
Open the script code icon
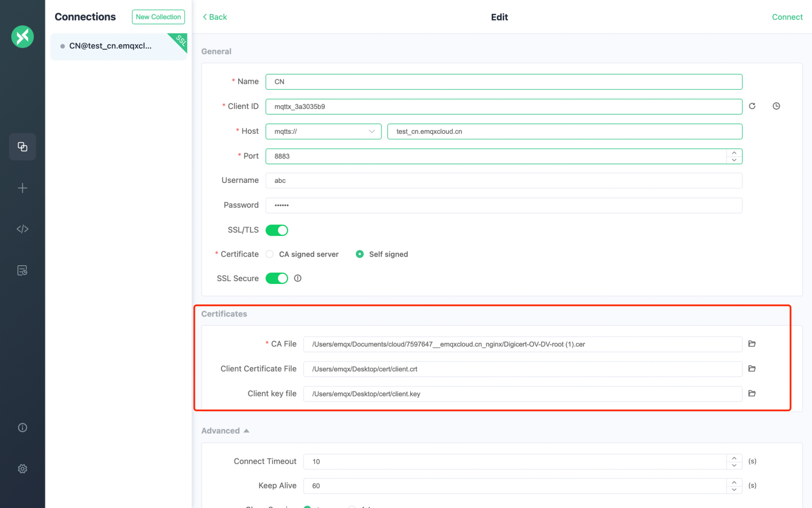[x=22, y=229]
